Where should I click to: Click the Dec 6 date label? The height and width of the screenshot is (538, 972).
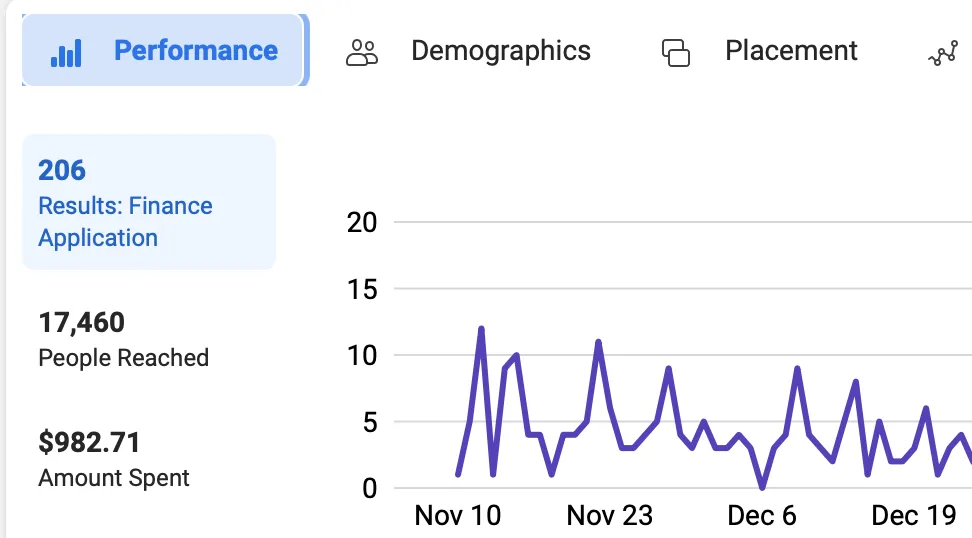point(761,516)
